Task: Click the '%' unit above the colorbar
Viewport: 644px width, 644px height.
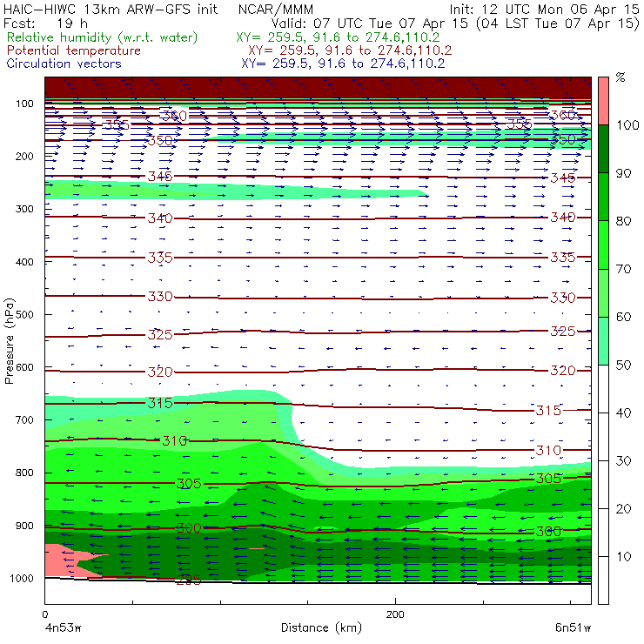Action: click(x=621, y=77)
